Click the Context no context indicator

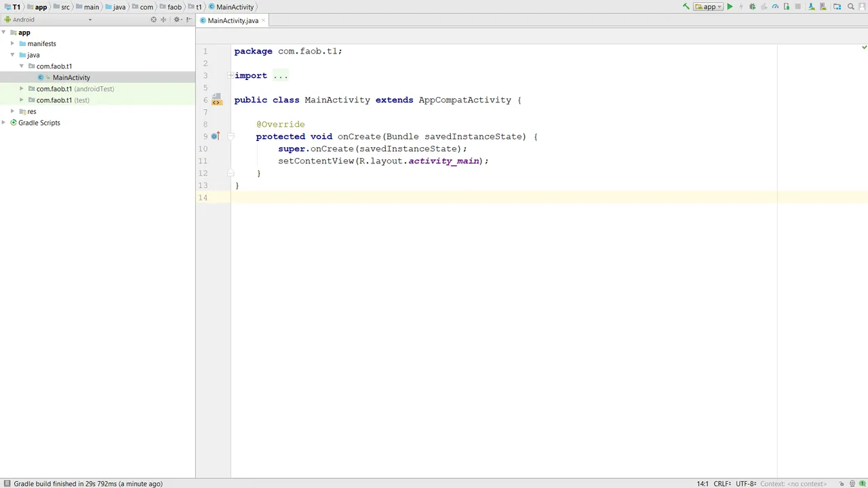coord(793,484)
